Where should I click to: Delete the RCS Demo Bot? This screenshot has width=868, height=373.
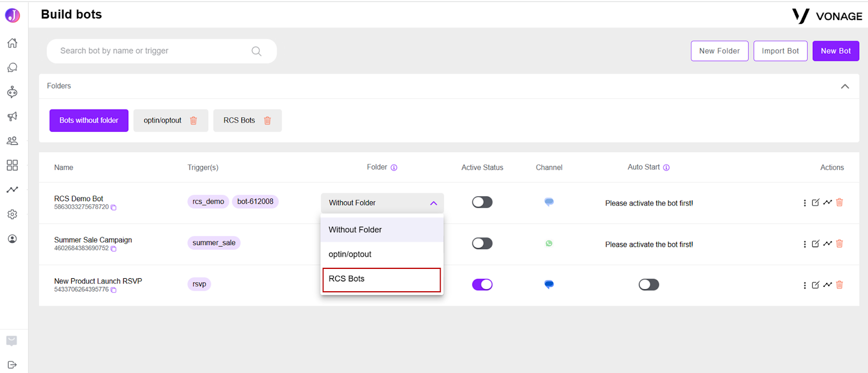click(839, 202)
